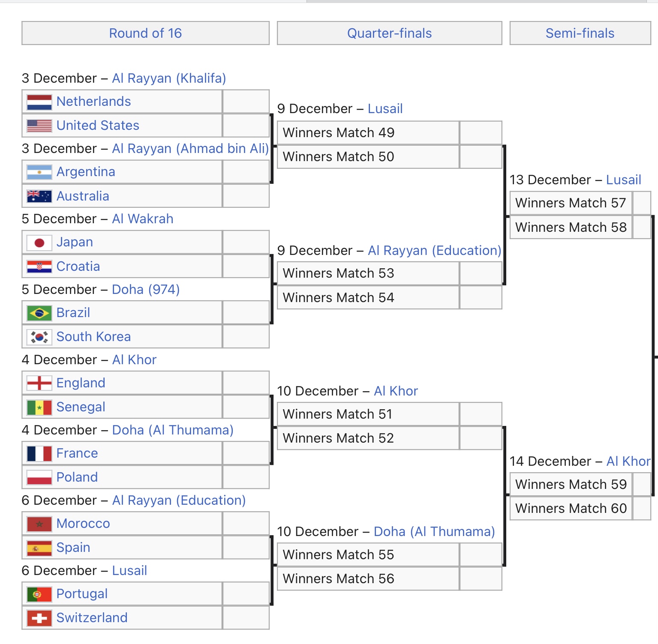Click the Netherlands flag icon
Screen dimensions: 658x644
pos(39,102)
